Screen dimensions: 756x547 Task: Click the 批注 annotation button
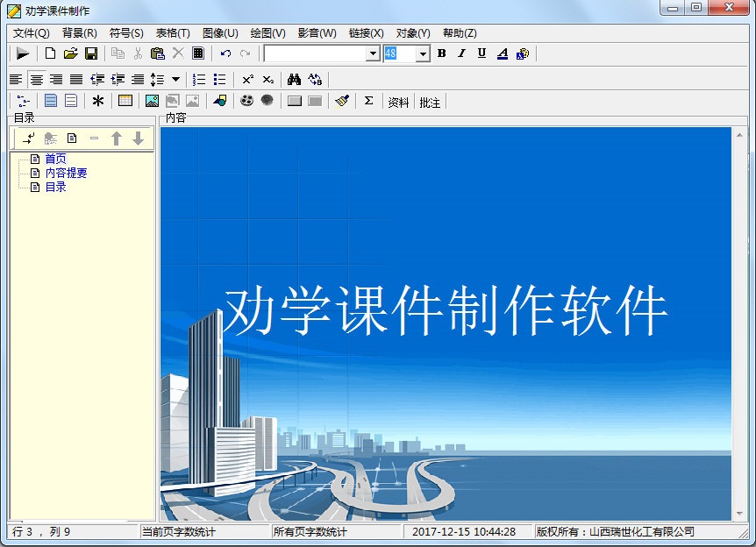click(430, 100)
